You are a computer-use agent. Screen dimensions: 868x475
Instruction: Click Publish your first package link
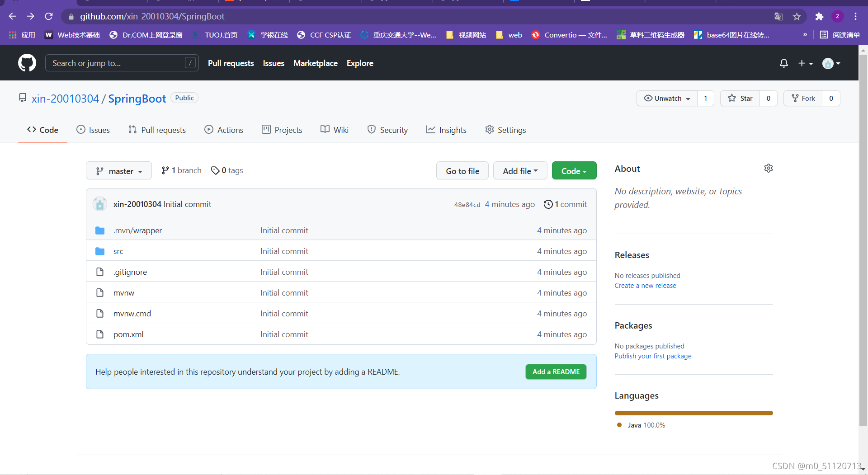pyautogui.click(x=653, y=356)
